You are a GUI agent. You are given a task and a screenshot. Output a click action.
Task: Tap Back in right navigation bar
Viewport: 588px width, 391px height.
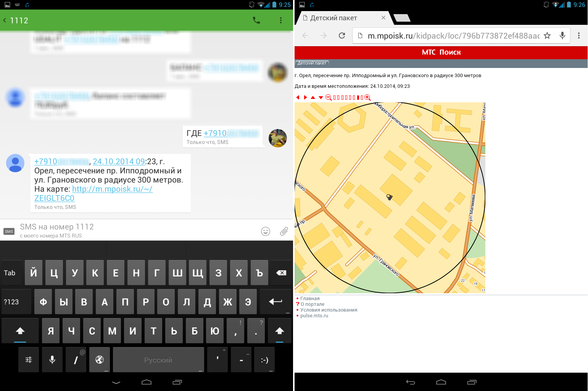click(x=411, y=382)
